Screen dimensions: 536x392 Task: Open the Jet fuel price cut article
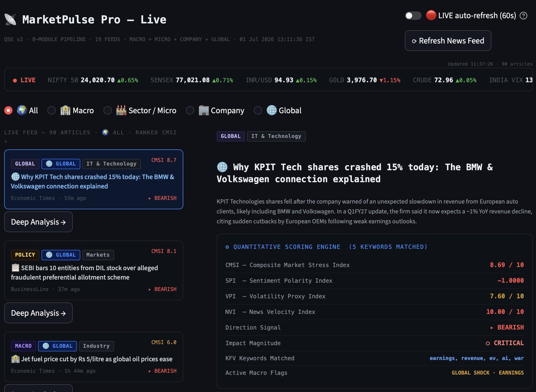click(x=93, y=357)
